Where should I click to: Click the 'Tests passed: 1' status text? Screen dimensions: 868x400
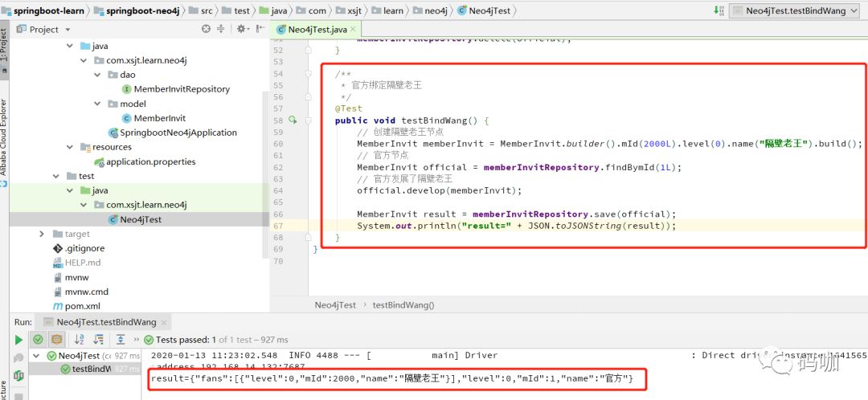click(186, 340)
